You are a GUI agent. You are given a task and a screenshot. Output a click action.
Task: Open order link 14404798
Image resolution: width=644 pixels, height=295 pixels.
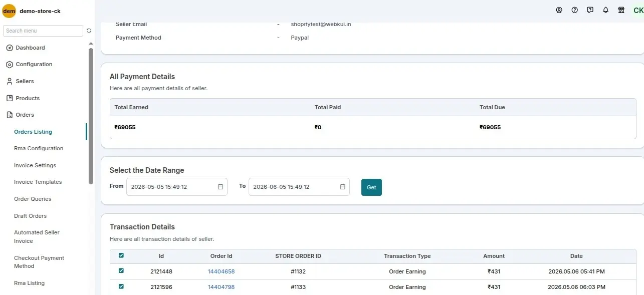click(x=221, y=287)
